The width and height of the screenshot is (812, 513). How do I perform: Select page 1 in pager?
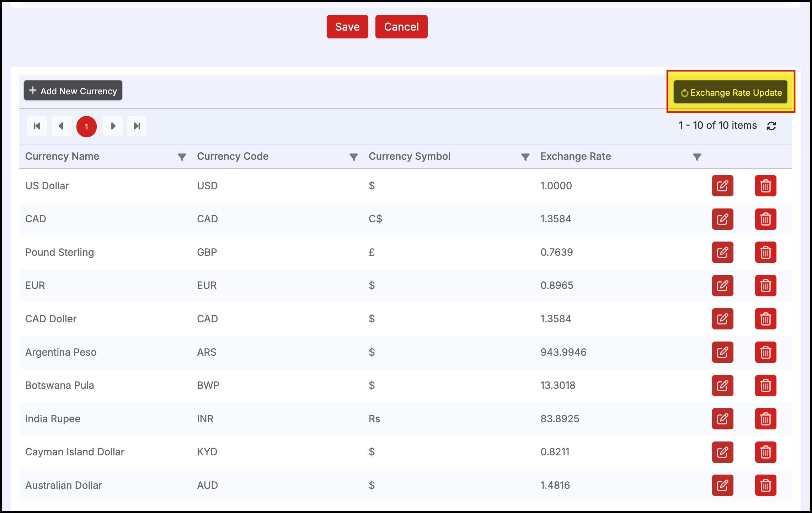(86, 126)
